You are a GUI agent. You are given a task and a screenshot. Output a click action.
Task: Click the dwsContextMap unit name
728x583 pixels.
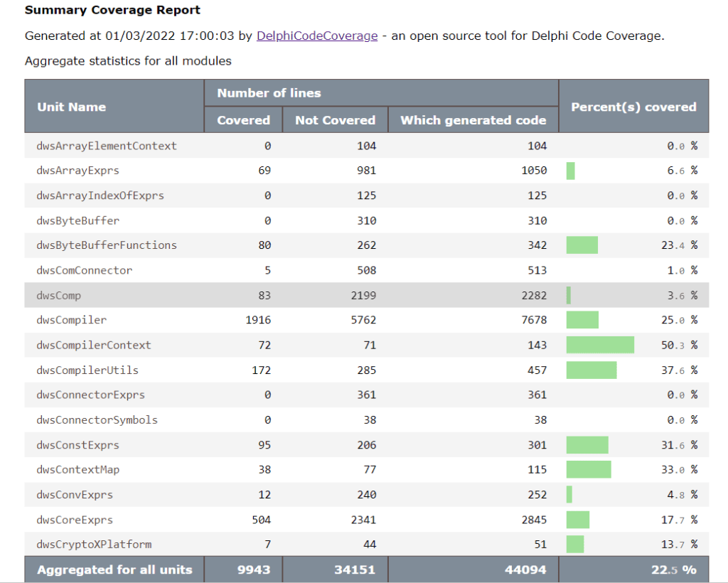point(78,470)
